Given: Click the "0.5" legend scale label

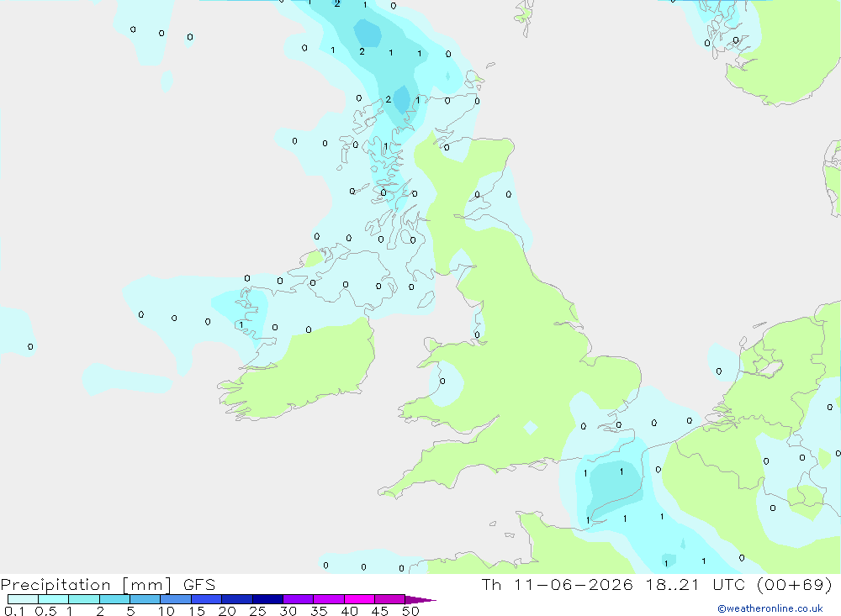Looking at the screenshot, I should pyautogui.click(x=45, y=611).
